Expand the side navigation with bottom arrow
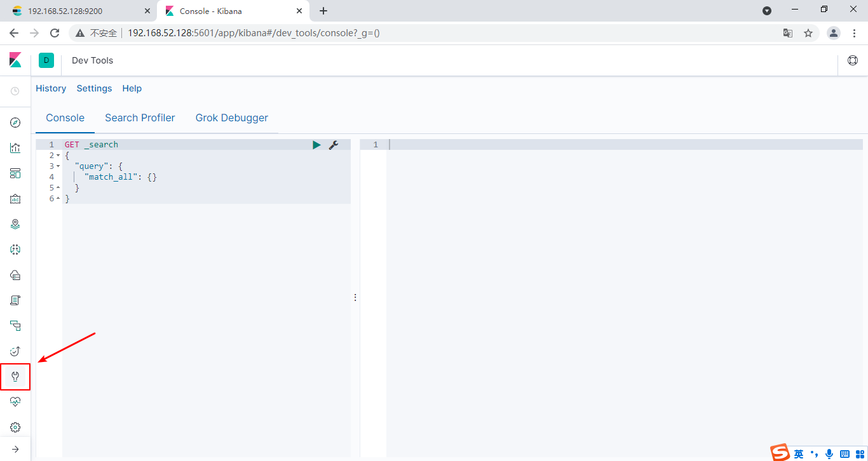Viewport: 868px width, 461px height. click(15, 449)
